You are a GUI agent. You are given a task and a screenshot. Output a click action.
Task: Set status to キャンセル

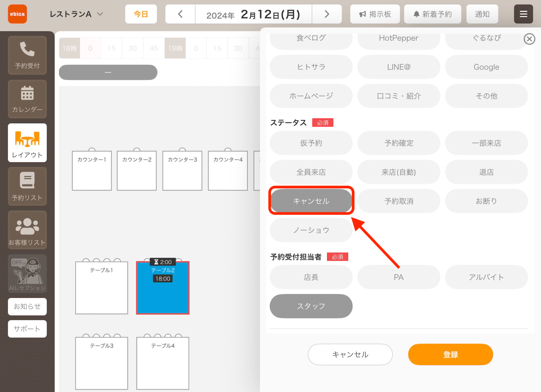(x=311, y=201)
